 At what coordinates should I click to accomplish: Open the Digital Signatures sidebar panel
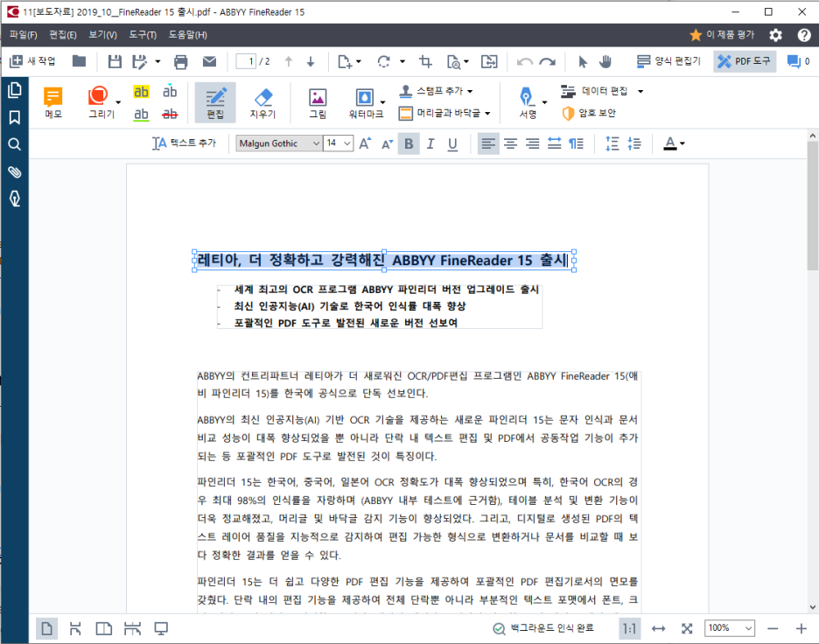coord(15,199)
